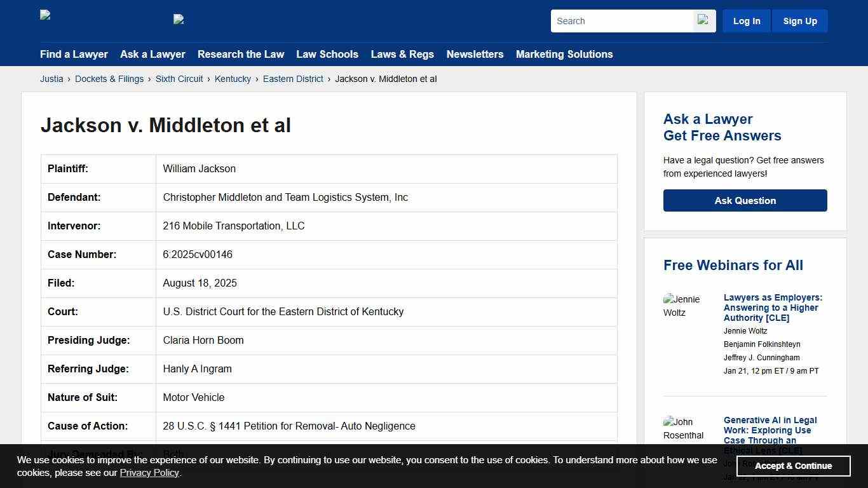
Task: Follow the Eastern District breadcrumb link
Action: click(293, 79)
